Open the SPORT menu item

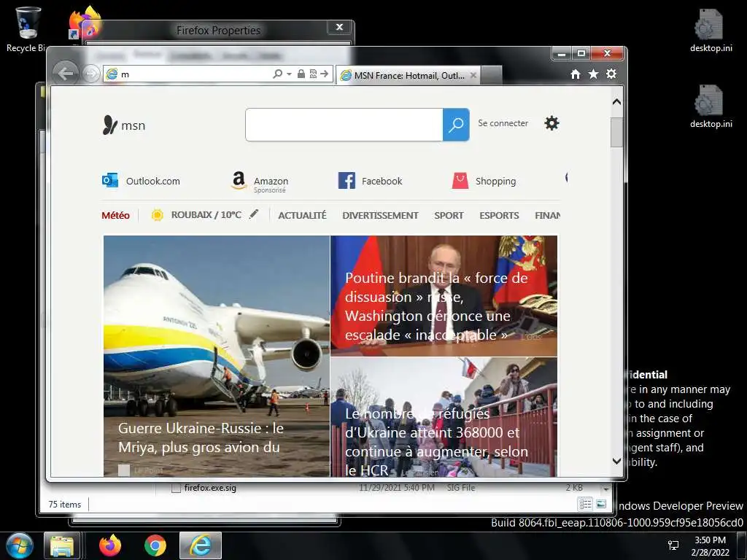point(449,215)
